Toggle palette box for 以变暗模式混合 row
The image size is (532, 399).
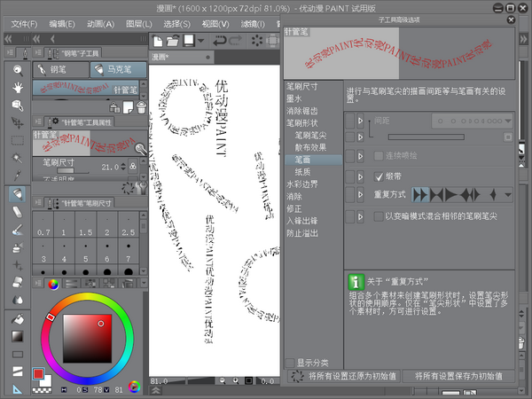[x=350, y=216]
